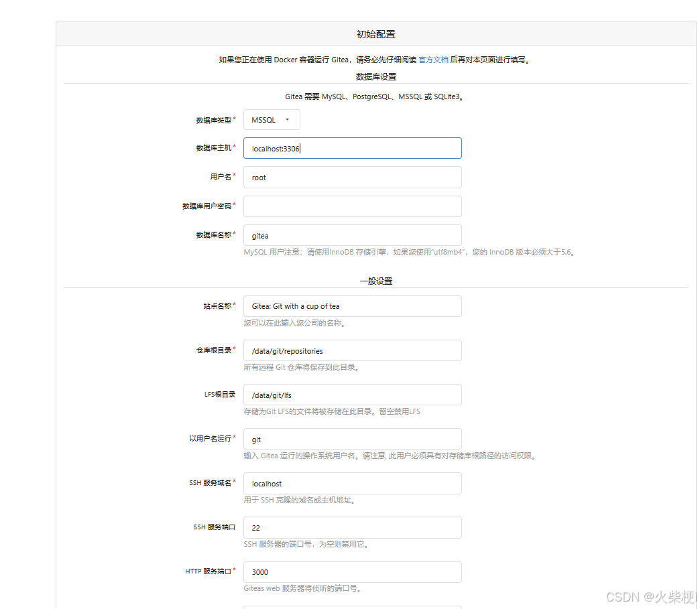Click the 数据库主机 label
The image size is (700, 609).
[x=214, y=147]
